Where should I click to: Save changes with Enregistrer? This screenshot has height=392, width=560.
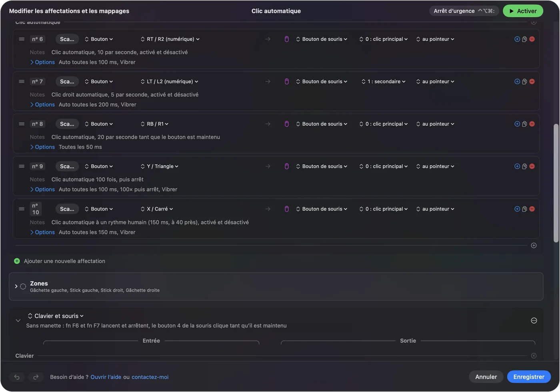(x=529, y=377)
